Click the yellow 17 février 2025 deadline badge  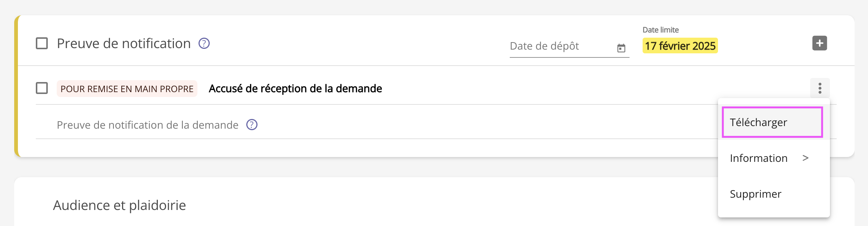[x=680, y=46]
